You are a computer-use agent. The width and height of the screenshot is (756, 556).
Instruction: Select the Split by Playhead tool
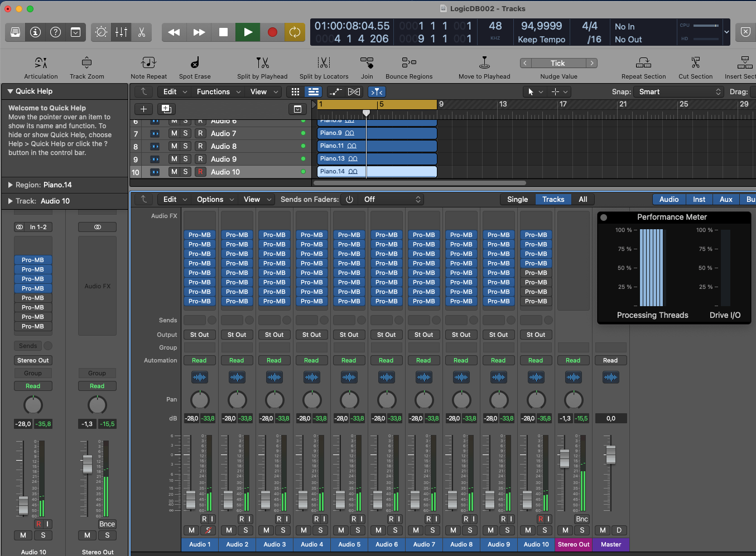tap(262, 62)
